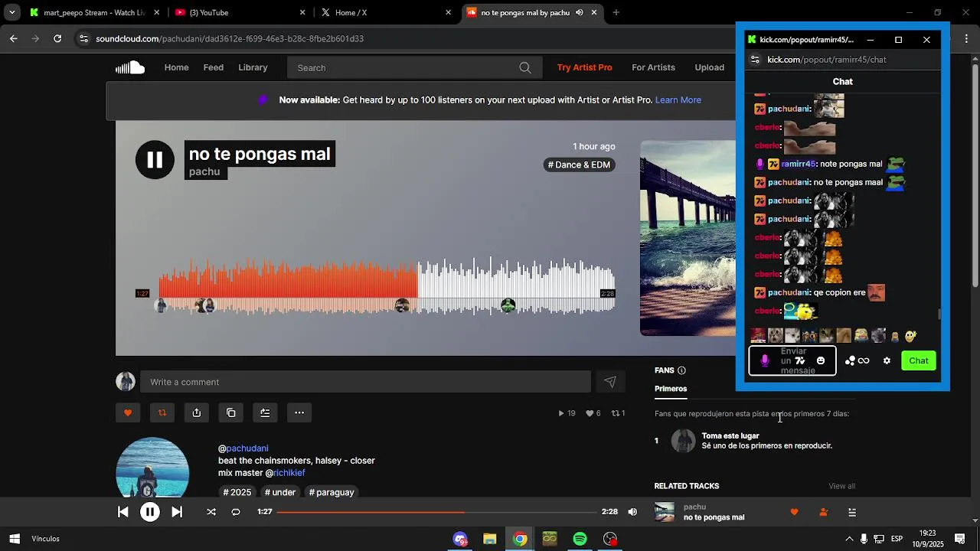The height and width of the screenshot is (551, 980).
Task: Open the more options ellipsis menu
Action: point(299,412)
